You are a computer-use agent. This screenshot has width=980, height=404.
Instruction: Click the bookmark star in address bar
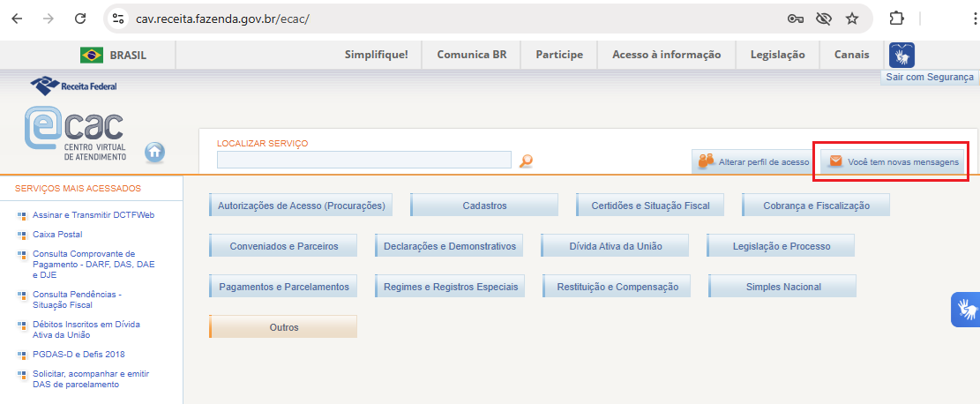point(851,19)
